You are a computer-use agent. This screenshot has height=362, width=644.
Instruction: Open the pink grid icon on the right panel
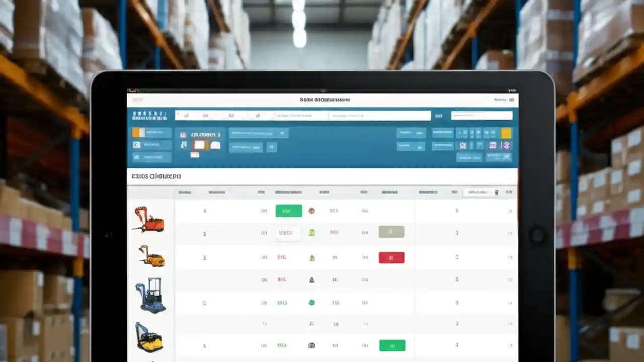pos(493,145)
